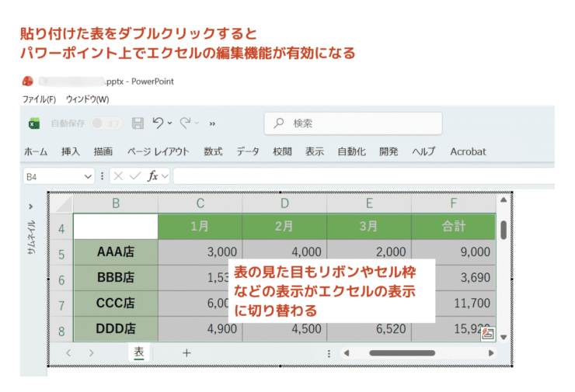The height and width of the screenshot is (392, 575).
Task: Click the horizontal scrollbar thumb
Action: coord(402,353)
